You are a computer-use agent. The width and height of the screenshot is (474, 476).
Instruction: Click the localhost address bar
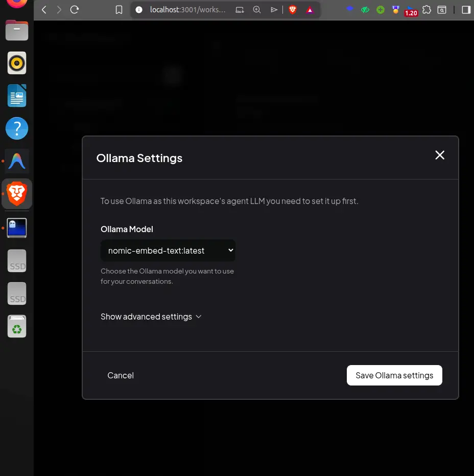click(x=188, y=10)
